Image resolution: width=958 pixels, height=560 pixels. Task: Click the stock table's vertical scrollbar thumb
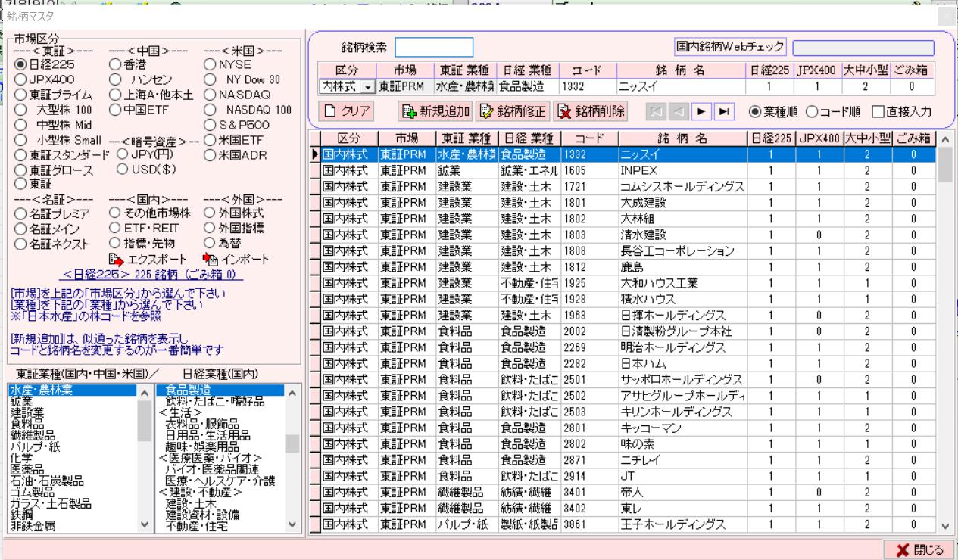click(945, 164)
